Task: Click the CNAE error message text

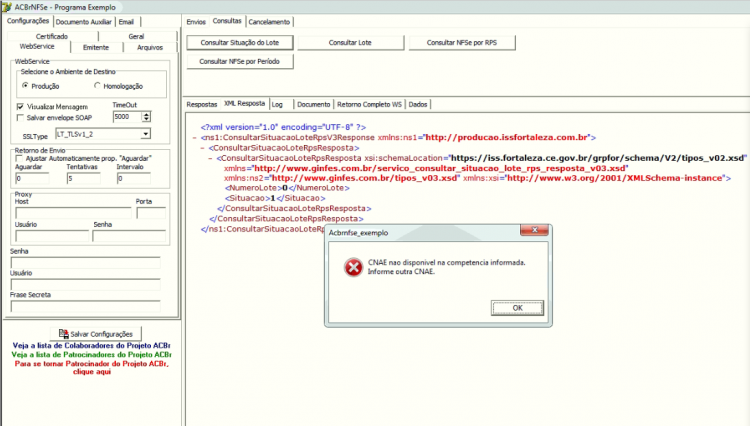Action: coord(446,267)
